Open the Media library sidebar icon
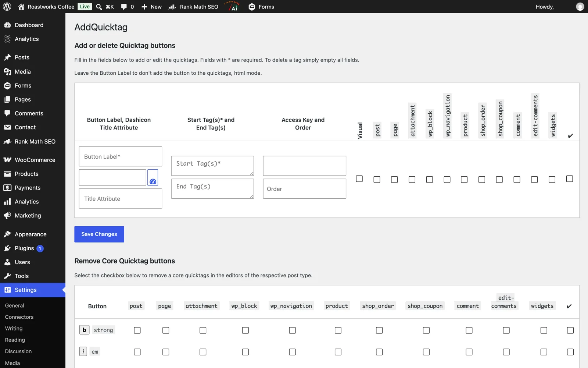This screenshot has height=368, width=588. click(x=7, y=72)
